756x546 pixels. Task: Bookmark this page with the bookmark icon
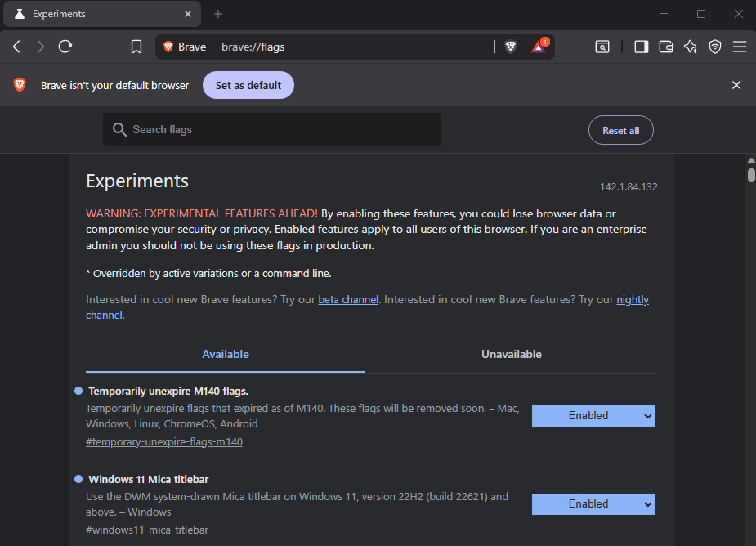(x=136, y=47)
